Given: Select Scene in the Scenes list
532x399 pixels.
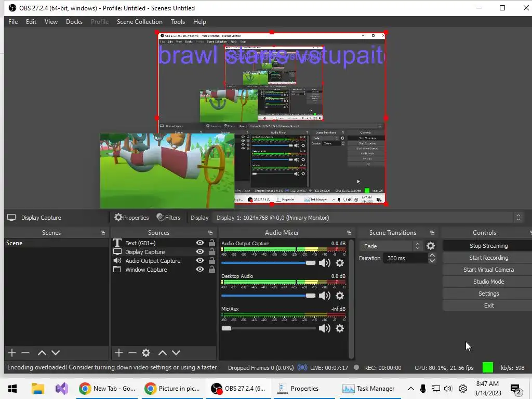Looking at the screenshot, I should click(x=56, y=243).
